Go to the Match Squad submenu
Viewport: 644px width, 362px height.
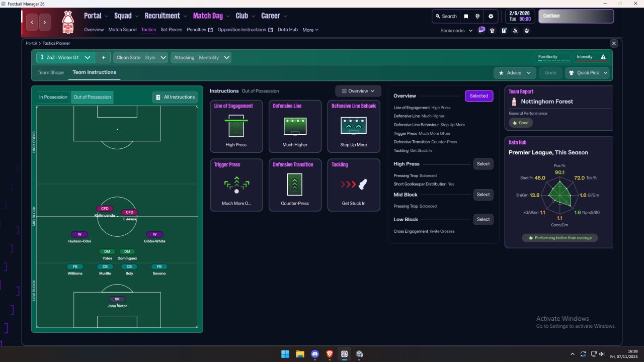[x=122, y=30]
